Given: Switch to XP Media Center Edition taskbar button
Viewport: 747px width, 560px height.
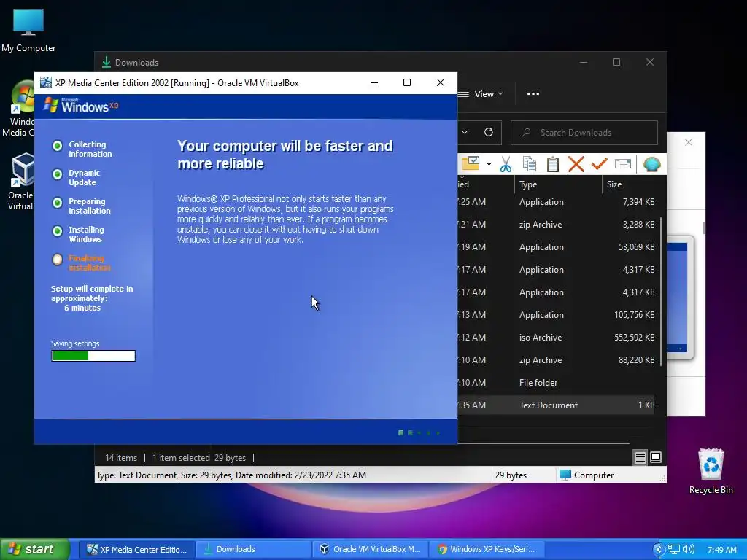Looking at the screenshot, I should coord(136,550).
